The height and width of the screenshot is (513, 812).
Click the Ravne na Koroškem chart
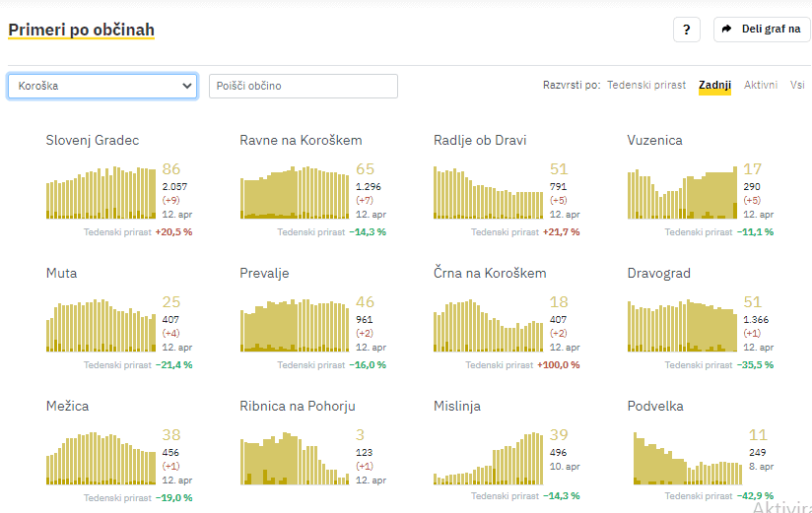click(294, 192)
